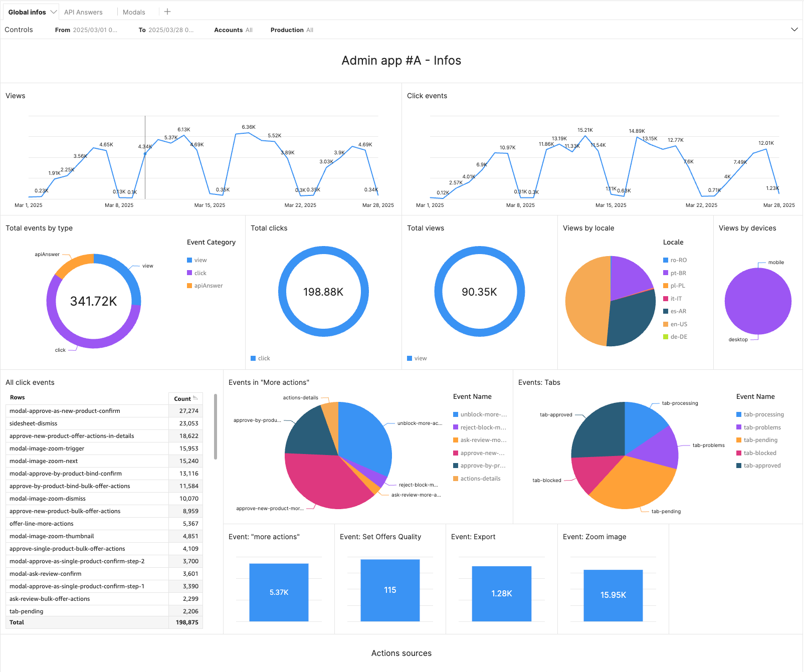
Task: Select tab-processing legend item
Action: click(760, 414)
